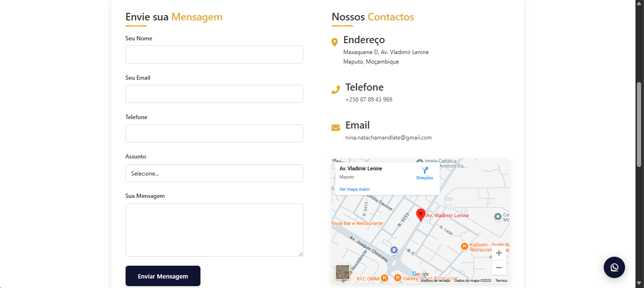Open WhatsApp chat floating button
Viewport: 644px width, 288px height.
(614, 267)
